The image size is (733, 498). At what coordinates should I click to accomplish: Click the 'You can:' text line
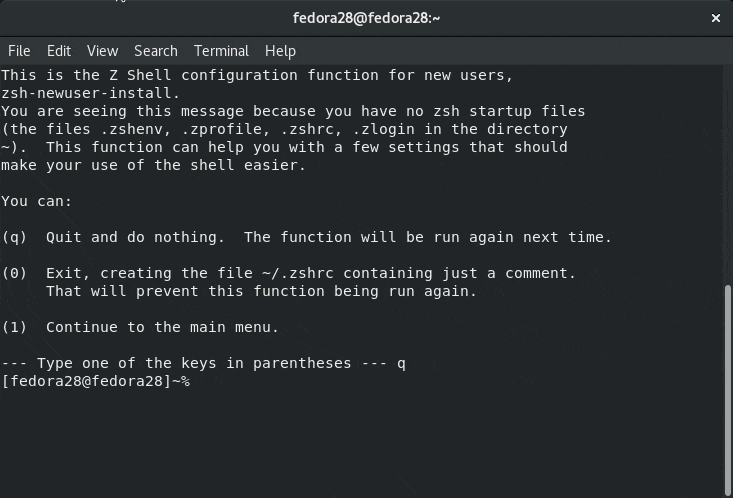coord(37,201)
